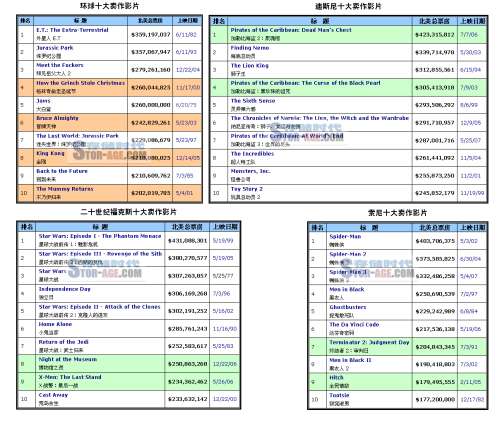The width and height of the screenshot is (500, 422).
Task: Select the $260,000,000 gross for Jaws
Action: coord(151,105)
